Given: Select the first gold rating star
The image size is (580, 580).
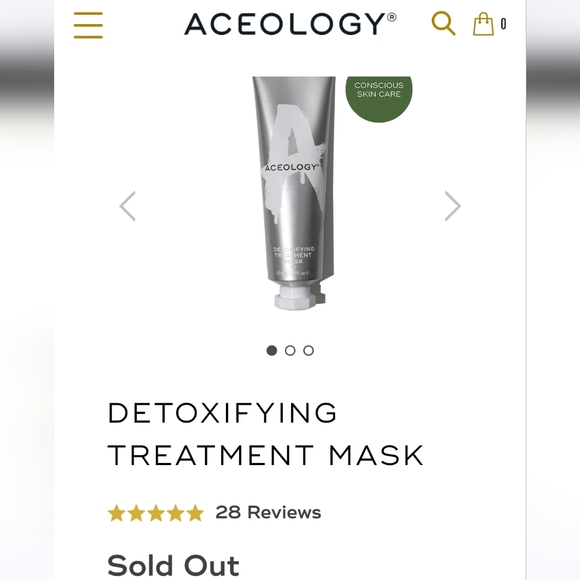Looking at the screenshot, I should click(116, 513).
